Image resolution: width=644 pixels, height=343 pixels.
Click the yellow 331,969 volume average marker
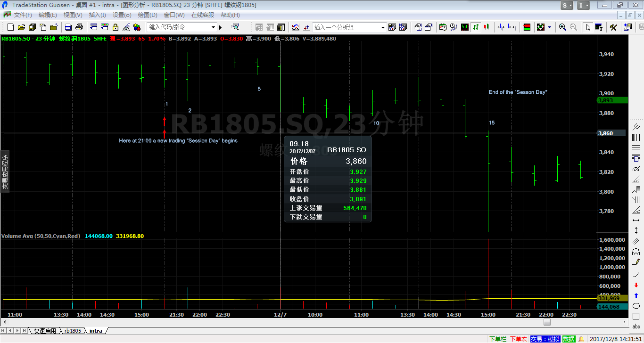612,298
